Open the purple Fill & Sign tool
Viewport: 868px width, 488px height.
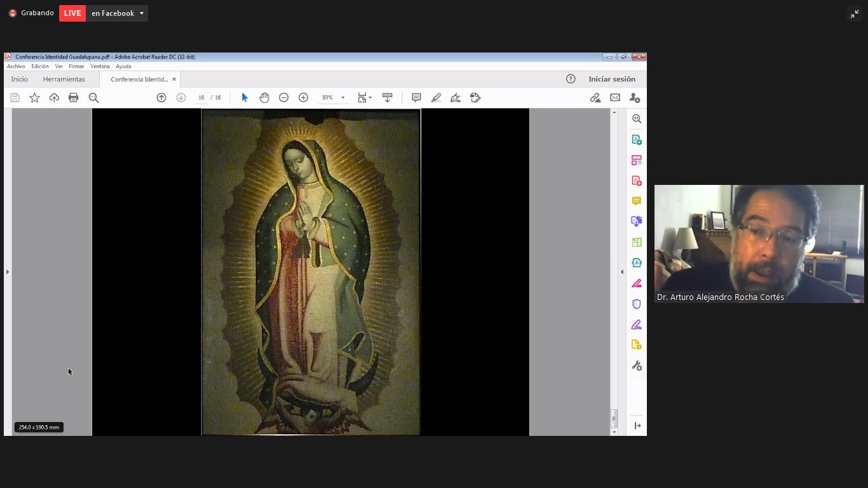click(x=637, y=325)
